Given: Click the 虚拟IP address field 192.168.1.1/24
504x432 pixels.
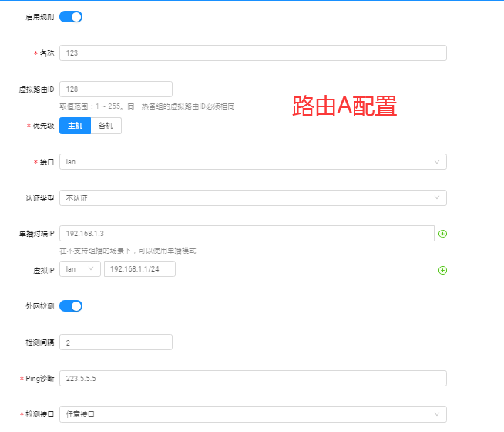Looking at the screenshot, I should tap(139, 269).
